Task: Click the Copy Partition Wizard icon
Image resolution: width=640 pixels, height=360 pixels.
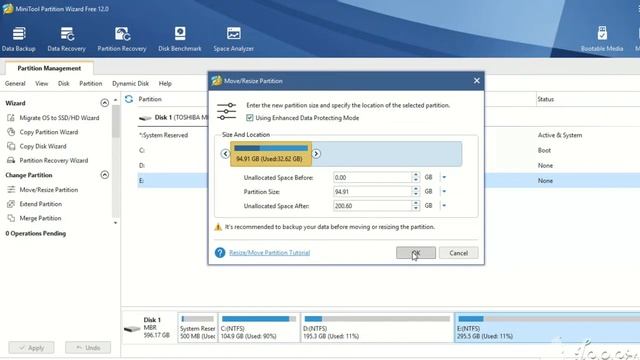Action: click(11, 132)
